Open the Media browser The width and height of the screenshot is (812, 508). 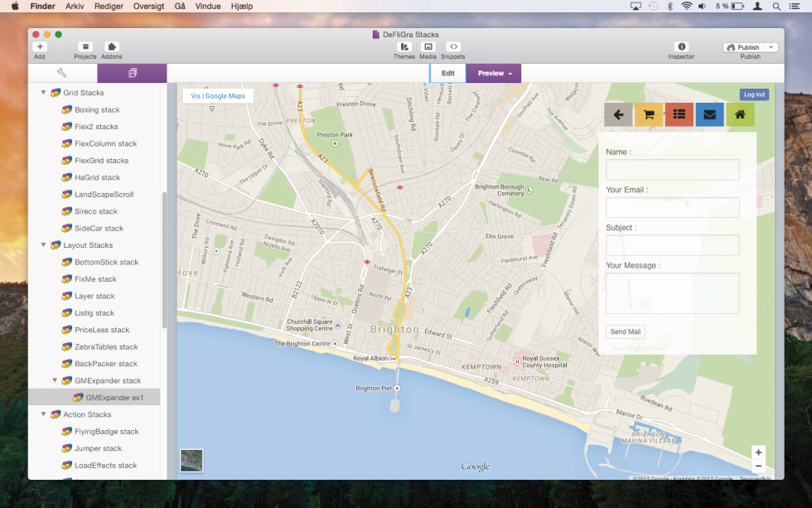tap(428, 47)
